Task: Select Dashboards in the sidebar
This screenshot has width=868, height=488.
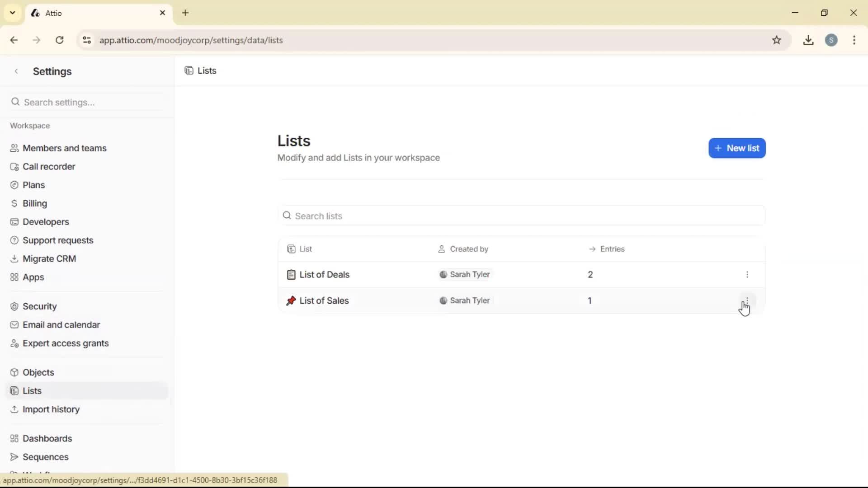Action: pyautogui.click(x=47, y=438)
